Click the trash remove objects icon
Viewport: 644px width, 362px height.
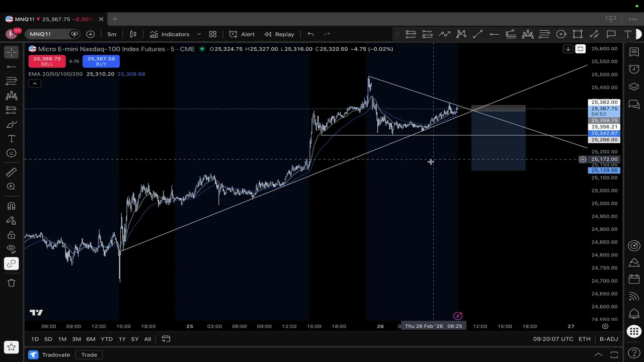click(11, 283)
